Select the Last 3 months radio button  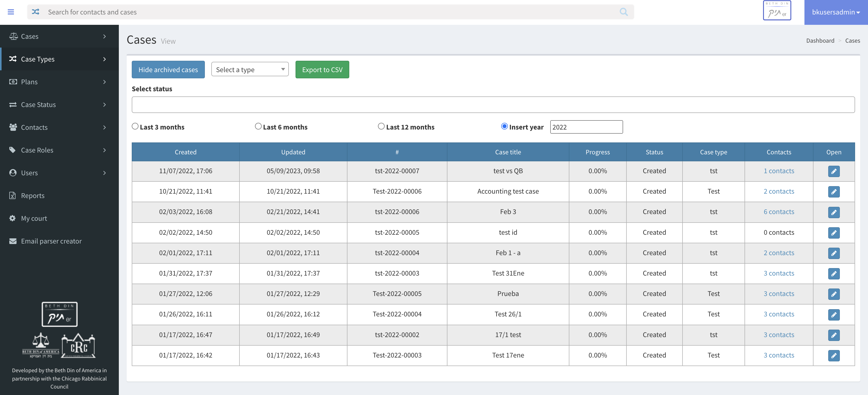pos(135,126)
